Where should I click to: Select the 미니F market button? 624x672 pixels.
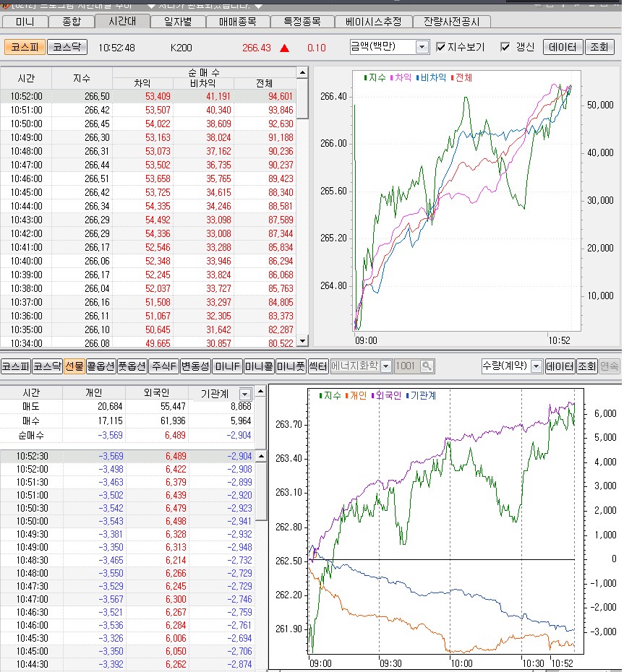[x=227, y=366]
